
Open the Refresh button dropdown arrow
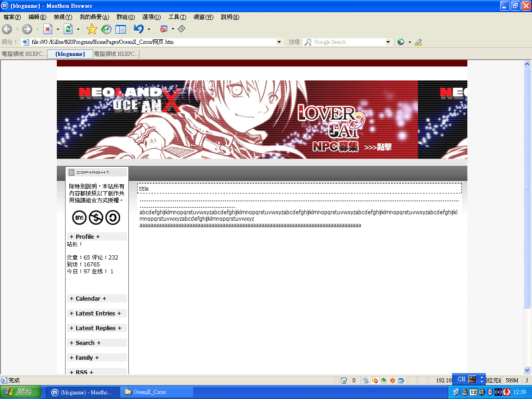tap(78, 30)
